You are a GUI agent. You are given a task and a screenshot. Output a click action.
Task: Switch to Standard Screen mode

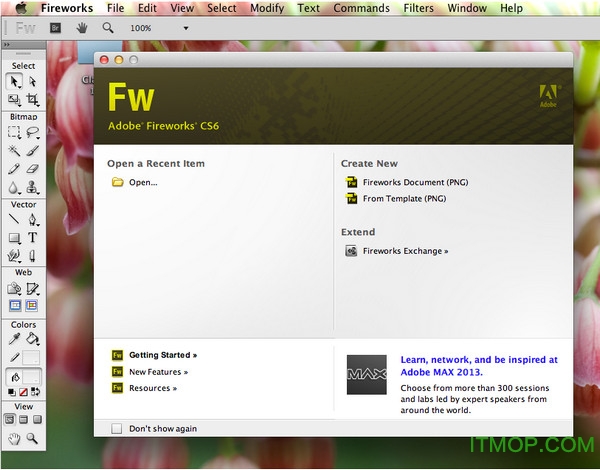pos(10,420)
